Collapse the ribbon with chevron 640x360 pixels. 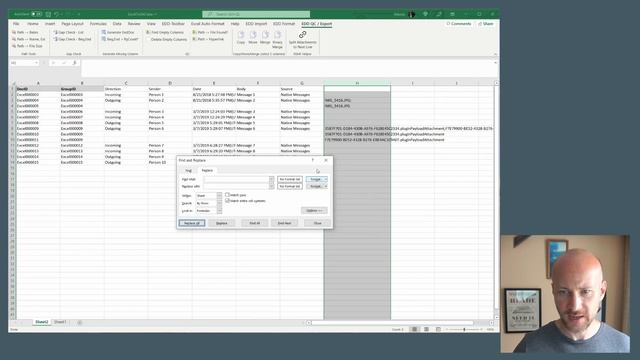(x=495, y=54)
